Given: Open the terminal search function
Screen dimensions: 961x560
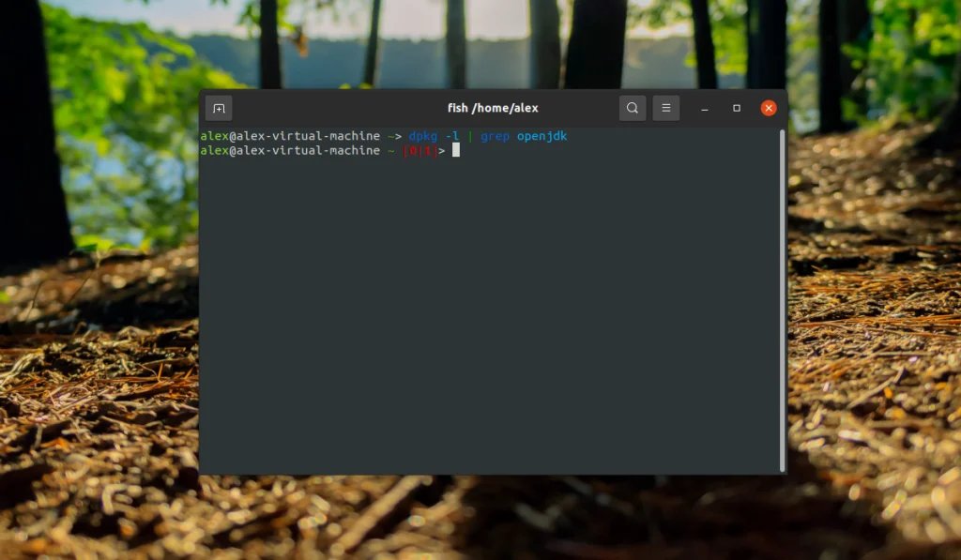Looking at the screenshot, I should 632,108.
